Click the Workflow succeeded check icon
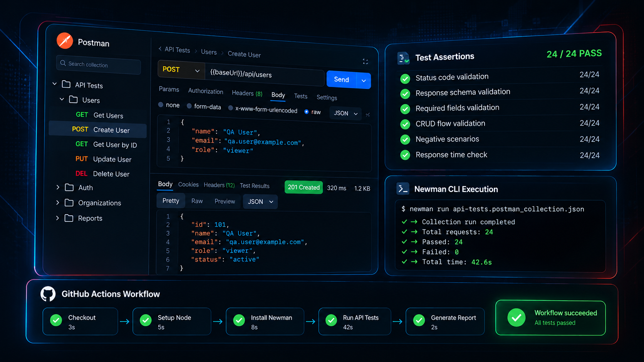The image size is (644, 362). tap(517, 318)
